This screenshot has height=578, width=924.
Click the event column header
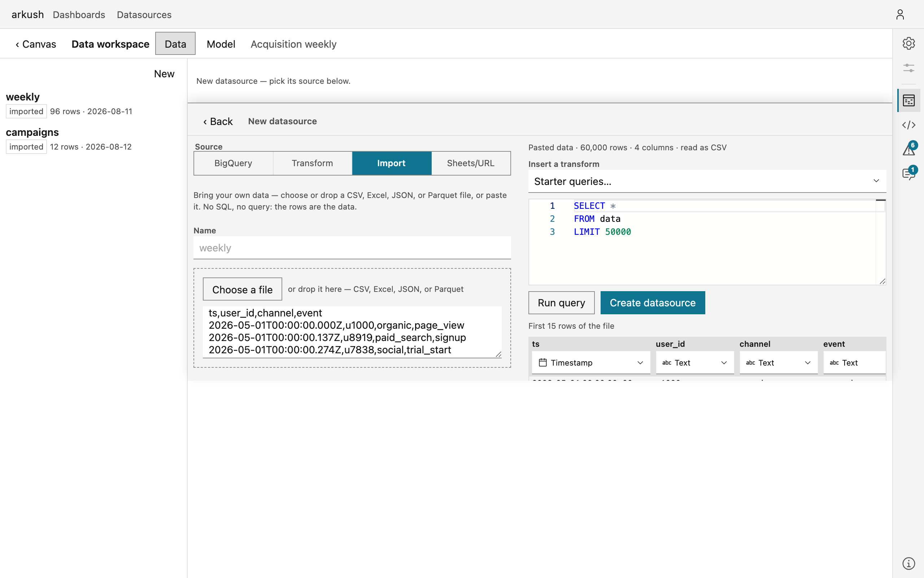click(x=834, y=344)
